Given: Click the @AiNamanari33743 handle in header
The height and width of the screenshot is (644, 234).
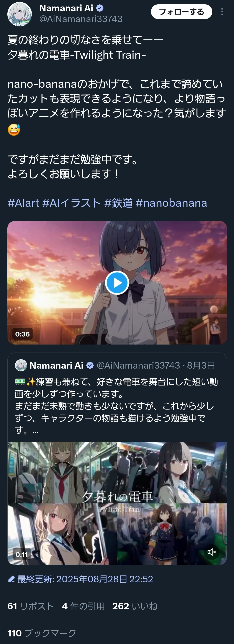Looking at the screenshot, I should pos(81,19).
